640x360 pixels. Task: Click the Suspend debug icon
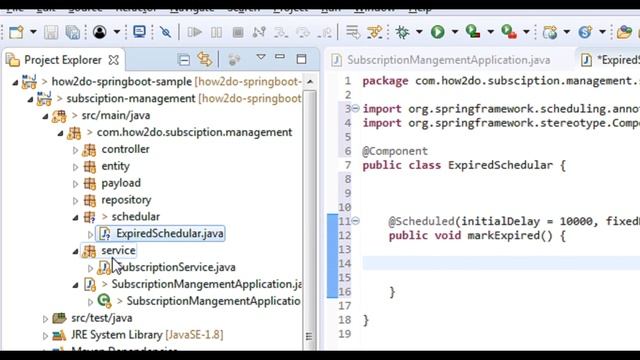click(216, 32)
